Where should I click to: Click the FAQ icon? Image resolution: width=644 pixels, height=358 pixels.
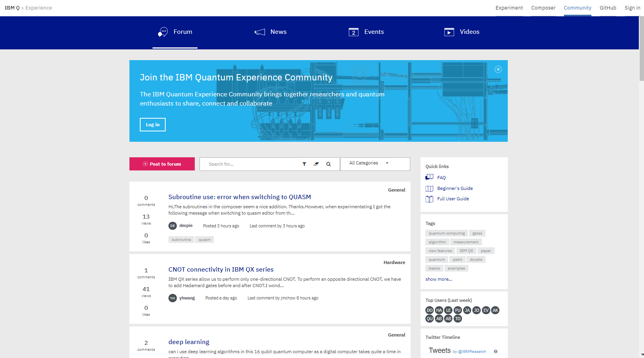tap(429, 177)
